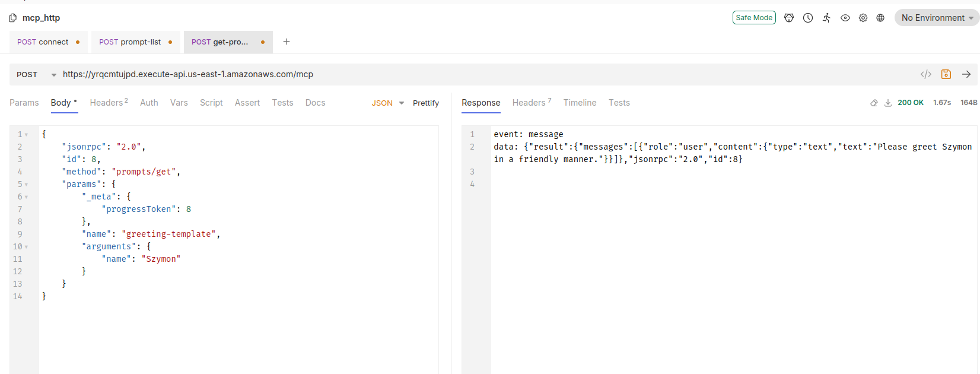This screenshot has width=980, height=374.
Task: Open the request Tests tab
Action: (282, 103)
